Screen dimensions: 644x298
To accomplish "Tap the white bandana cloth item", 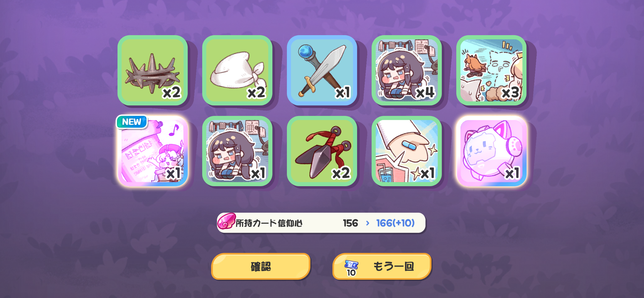I will pos(237,70).
